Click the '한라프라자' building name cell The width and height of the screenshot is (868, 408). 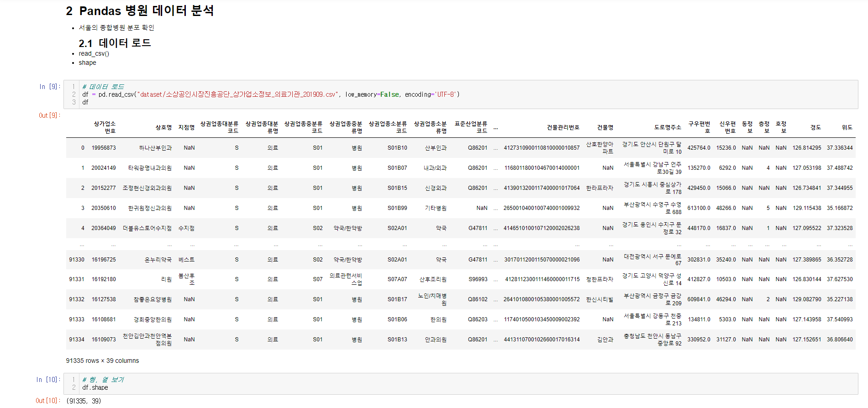click(600, 188)
